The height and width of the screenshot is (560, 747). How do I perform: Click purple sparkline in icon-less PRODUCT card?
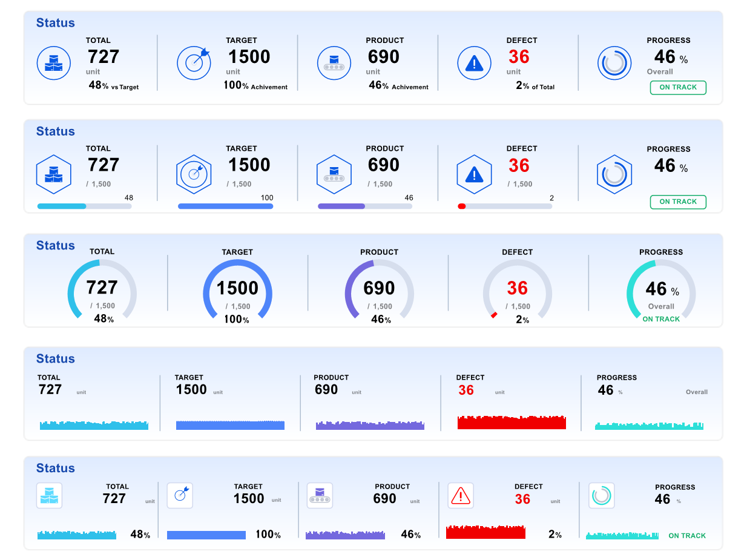[x=370, y=425]
